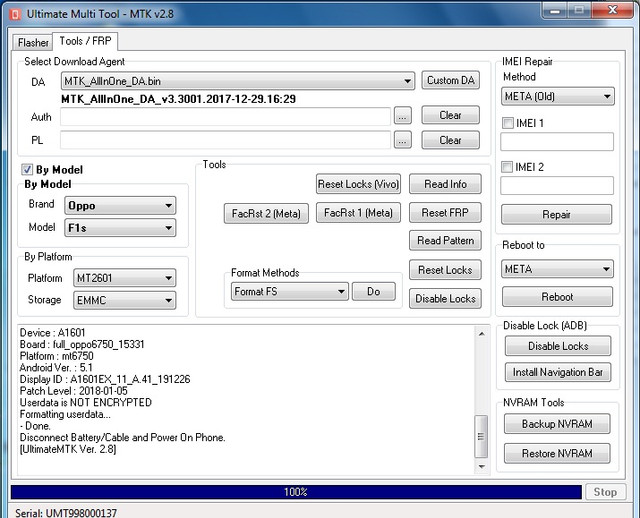Expand the Storage dropdown showing EMMC
This screenshot has height=518, width=640.
(124, 300)
